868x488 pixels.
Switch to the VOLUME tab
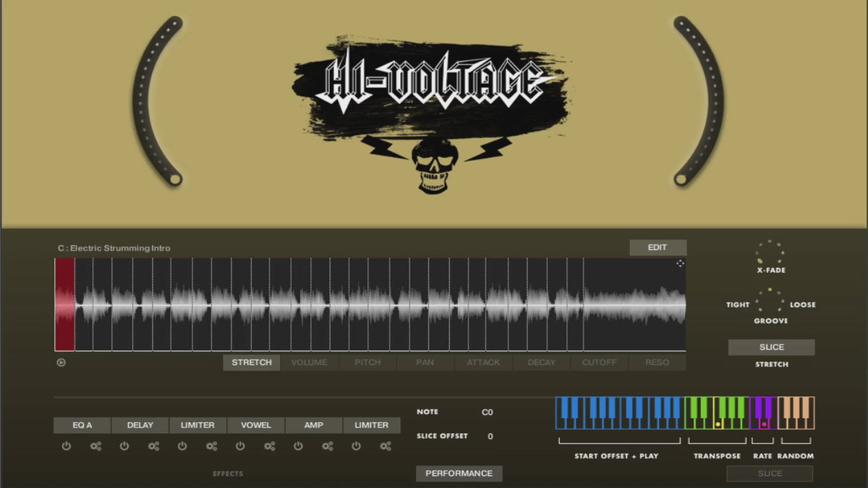point(310,363)
